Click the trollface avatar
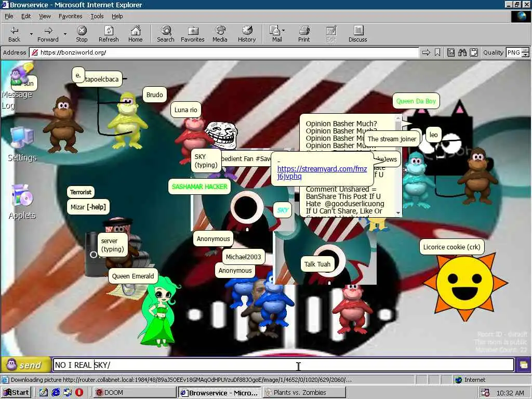The image size is (532, 399). 221,135
